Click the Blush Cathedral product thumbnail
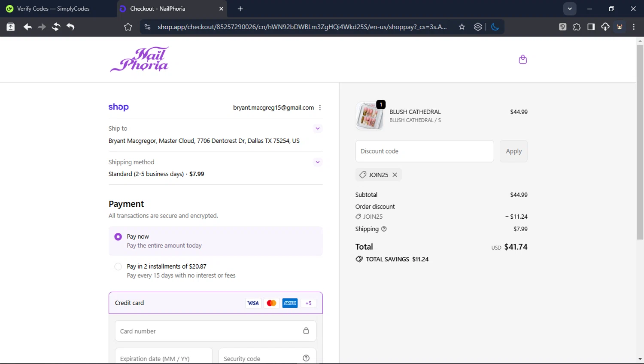Viewport: 644px width, 364px height. 370,116
